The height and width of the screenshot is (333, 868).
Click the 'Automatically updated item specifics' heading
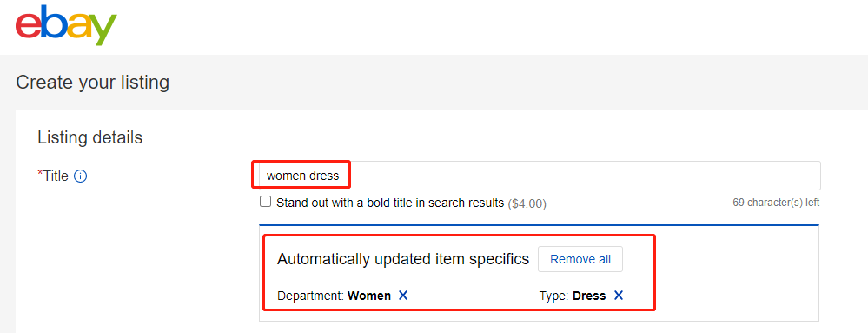403,259
